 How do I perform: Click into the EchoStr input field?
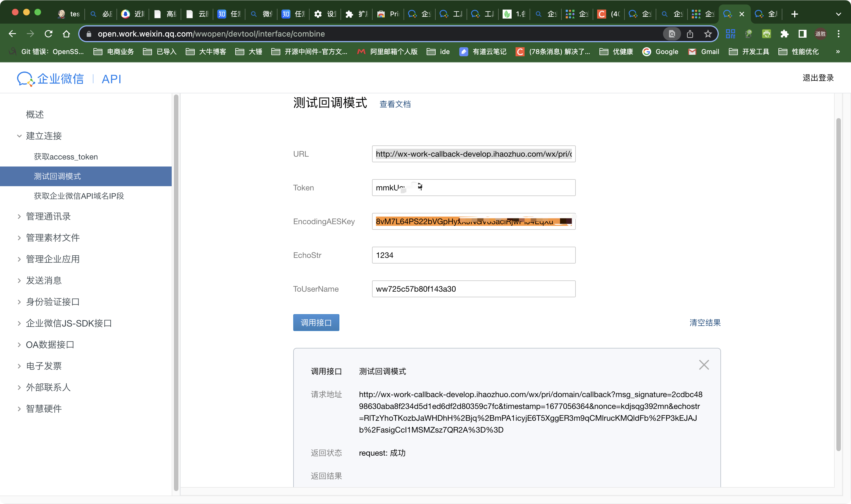pos(473,255)
